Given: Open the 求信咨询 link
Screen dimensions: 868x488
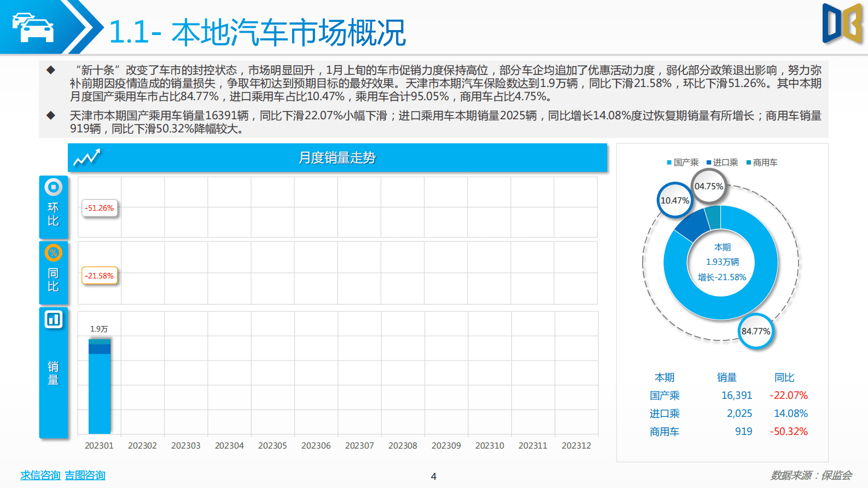Looking at the screenshot, I should click(x=40, y=475).
